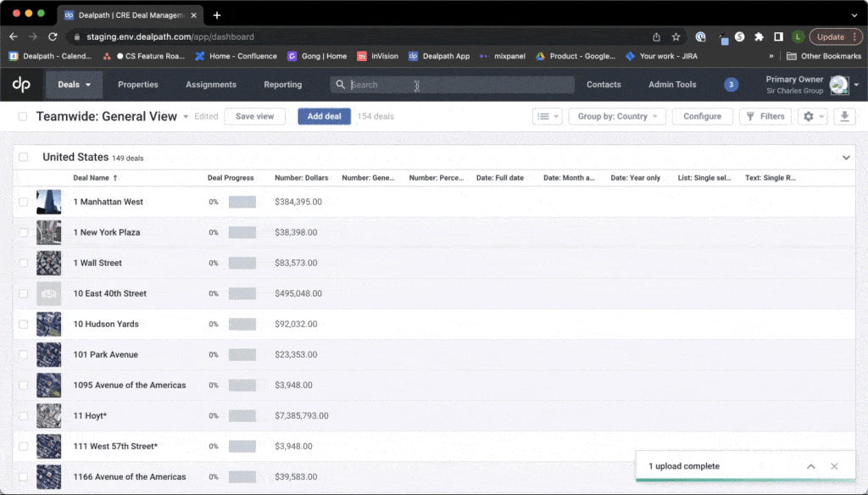The height and width of the screenshot is (495, 868).
Task: Check the United States group header checkbox
Action: pyautogui.click(x=23, y=157)
